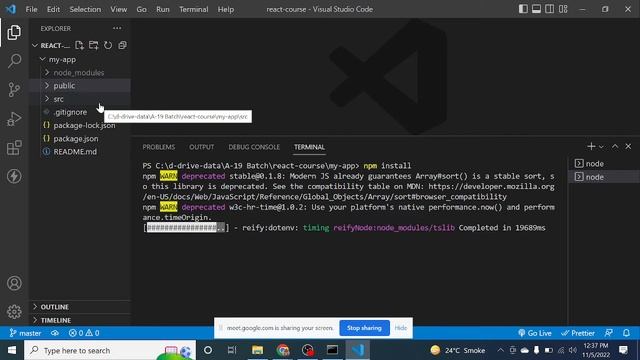Open the Search view in activity bar
This screenshot has width=640, height=360.
[x=14, y=61]
